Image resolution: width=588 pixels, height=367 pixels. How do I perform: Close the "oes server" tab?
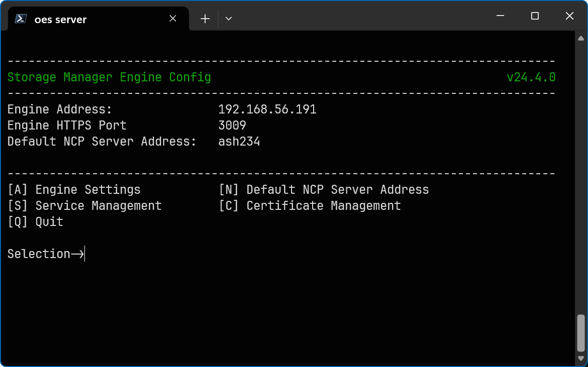click(173, 19)
